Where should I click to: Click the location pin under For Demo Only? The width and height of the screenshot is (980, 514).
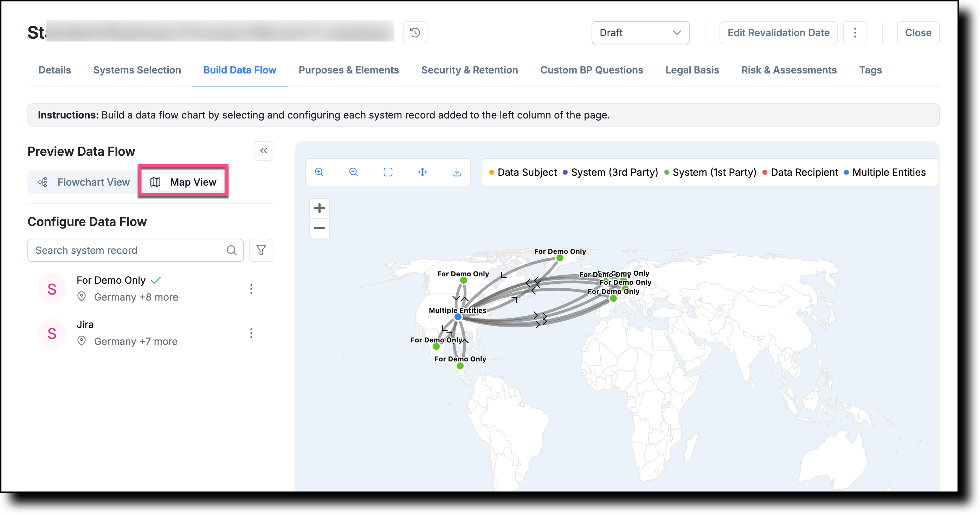click(x=82, y=296)
